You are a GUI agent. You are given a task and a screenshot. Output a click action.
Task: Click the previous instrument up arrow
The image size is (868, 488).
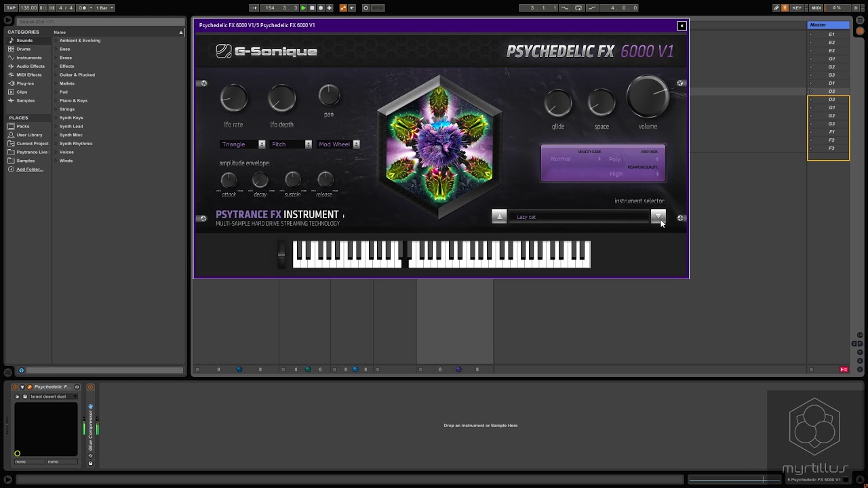click(499, 216)
